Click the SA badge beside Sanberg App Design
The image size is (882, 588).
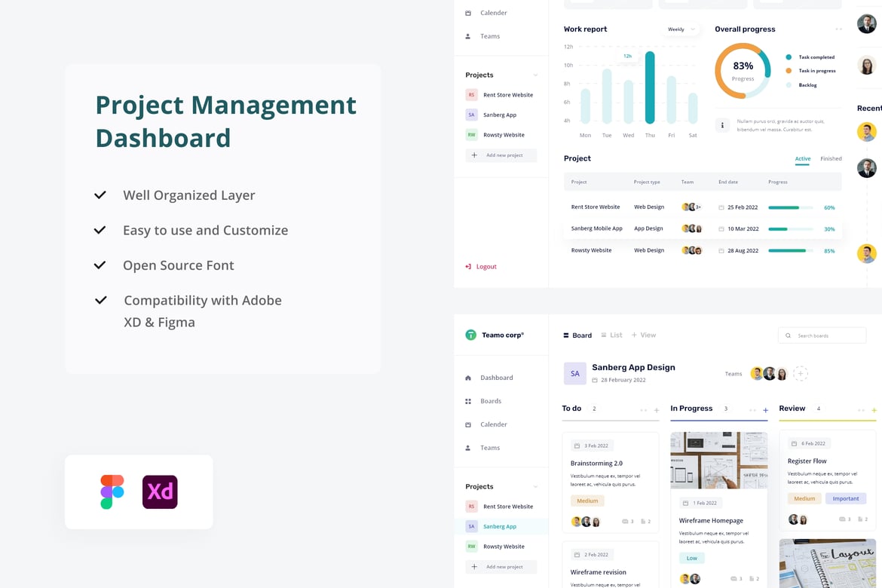click(x=575, y=374)
